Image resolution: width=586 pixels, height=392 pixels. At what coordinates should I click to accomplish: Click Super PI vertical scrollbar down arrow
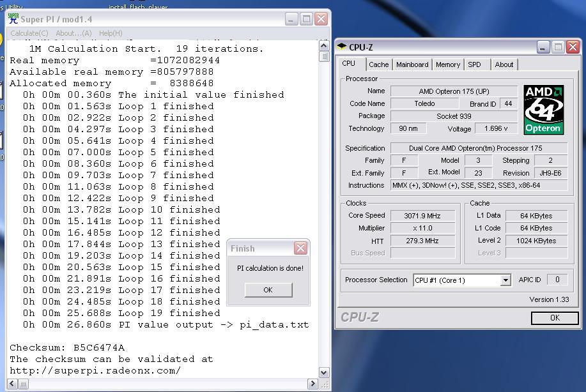[323, 372]
